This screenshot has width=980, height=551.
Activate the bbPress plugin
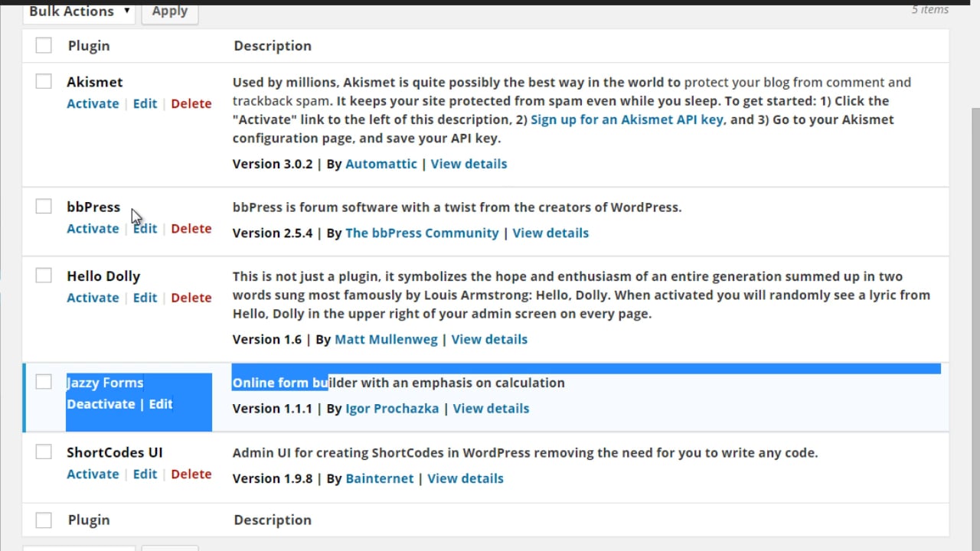(92, 228)
